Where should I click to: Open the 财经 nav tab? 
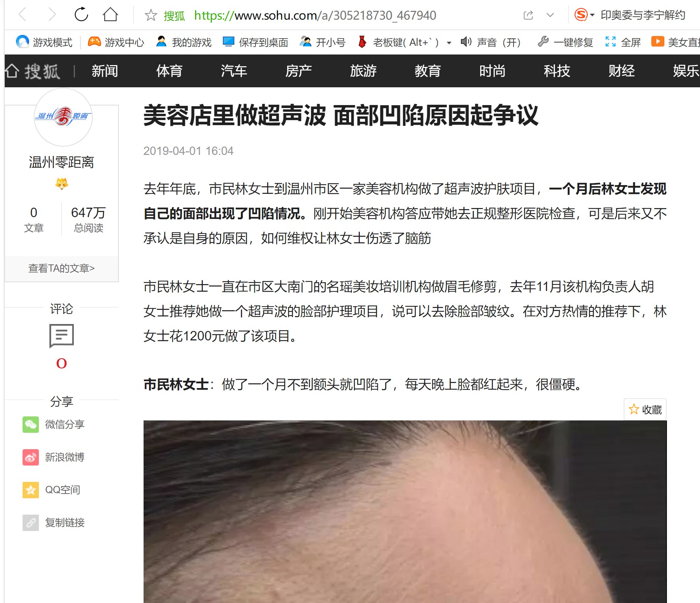click(621, 71)
